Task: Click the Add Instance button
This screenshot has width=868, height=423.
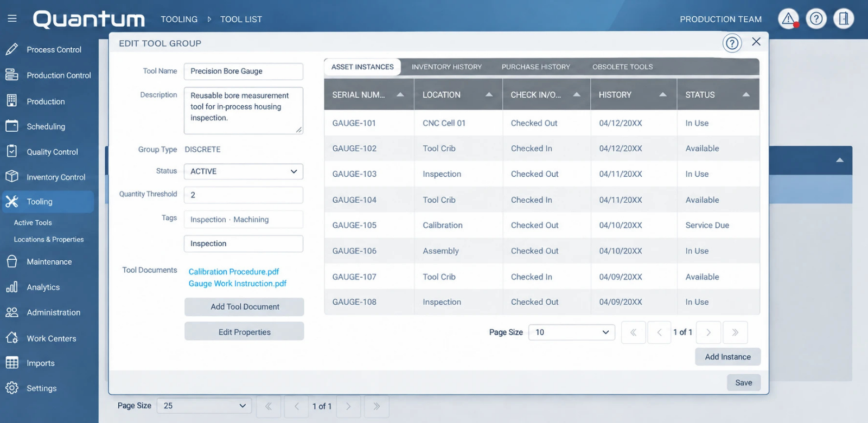Action: [x=728, y=357]
